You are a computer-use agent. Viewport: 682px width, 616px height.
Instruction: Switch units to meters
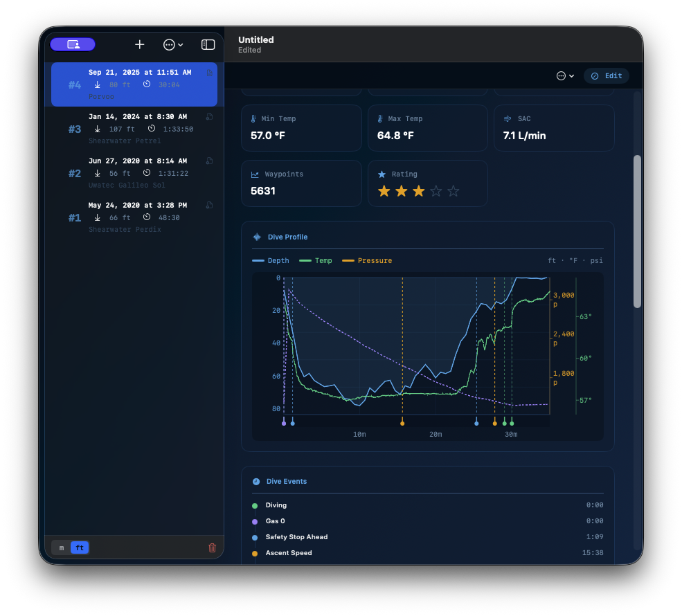click(62, 548)
